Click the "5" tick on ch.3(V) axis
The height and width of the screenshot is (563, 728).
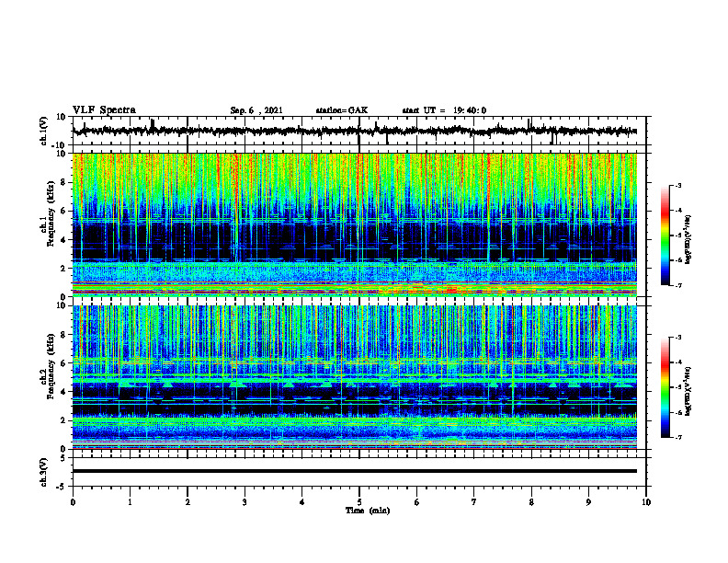coord(64,458)
